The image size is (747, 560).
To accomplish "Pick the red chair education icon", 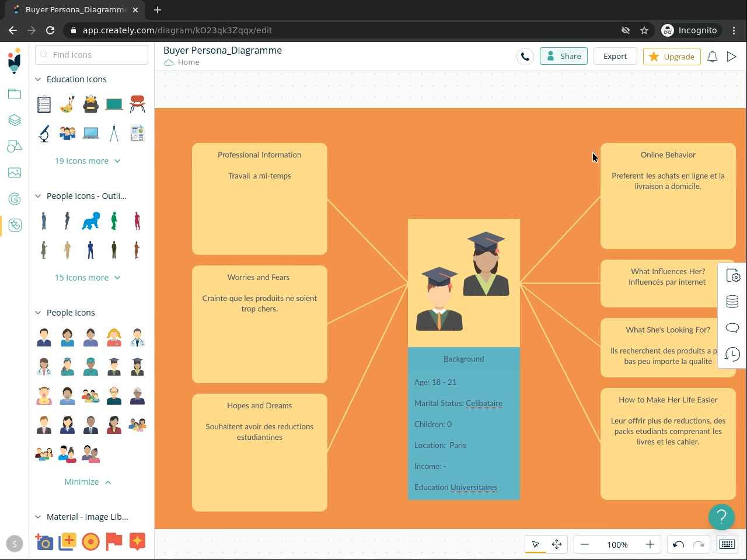I will pos(137,104).
